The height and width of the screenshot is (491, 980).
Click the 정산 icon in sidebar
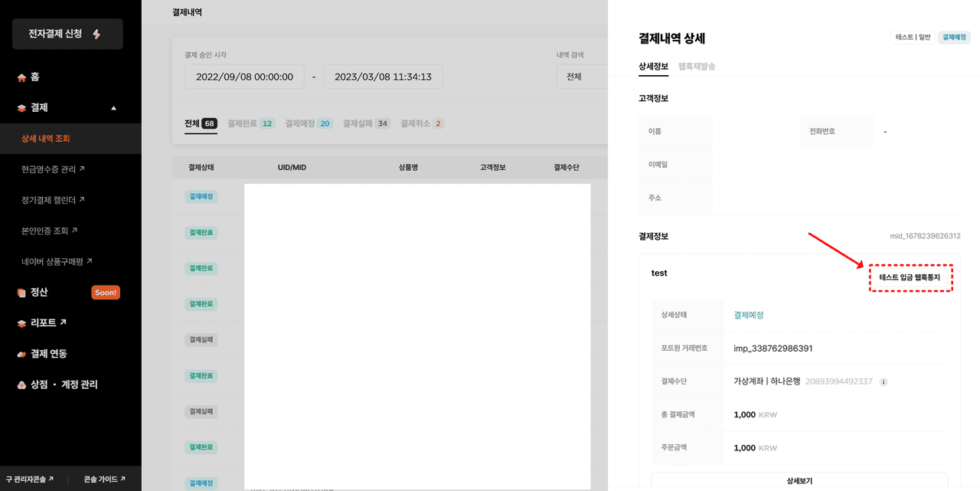pos(21,293)
